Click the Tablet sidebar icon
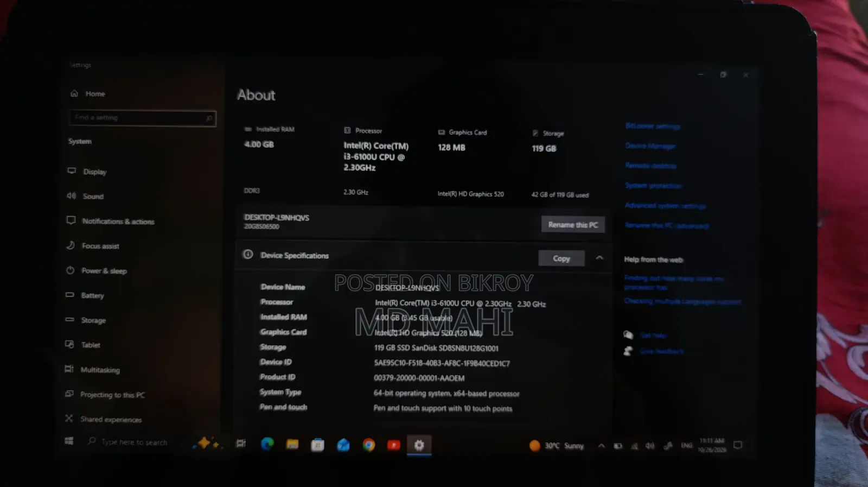 [x=69, y=344]
